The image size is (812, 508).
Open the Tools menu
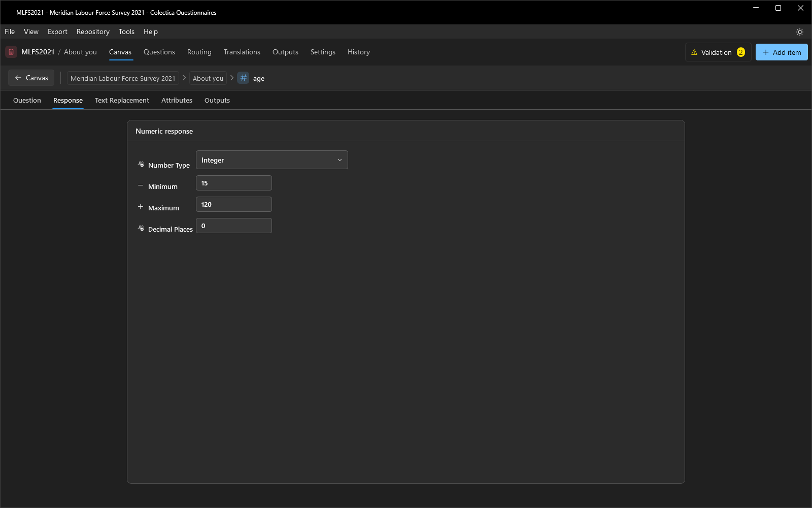click(x=126, y=31)
